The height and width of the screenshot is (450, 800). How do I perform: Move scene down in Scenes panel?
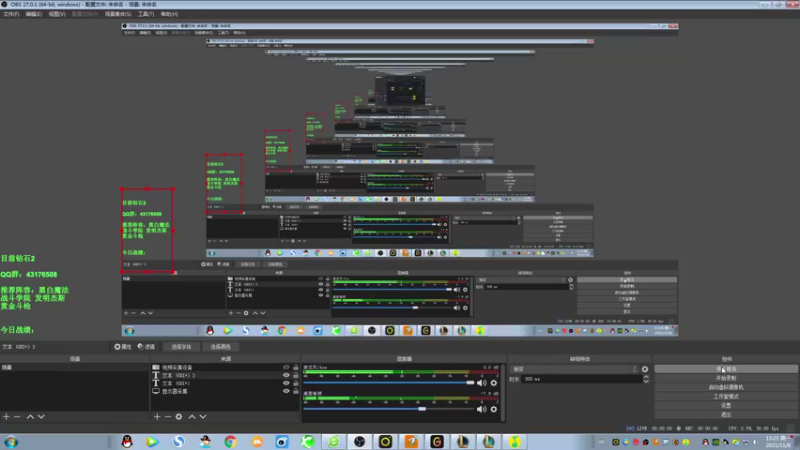[x=41, y=417]
